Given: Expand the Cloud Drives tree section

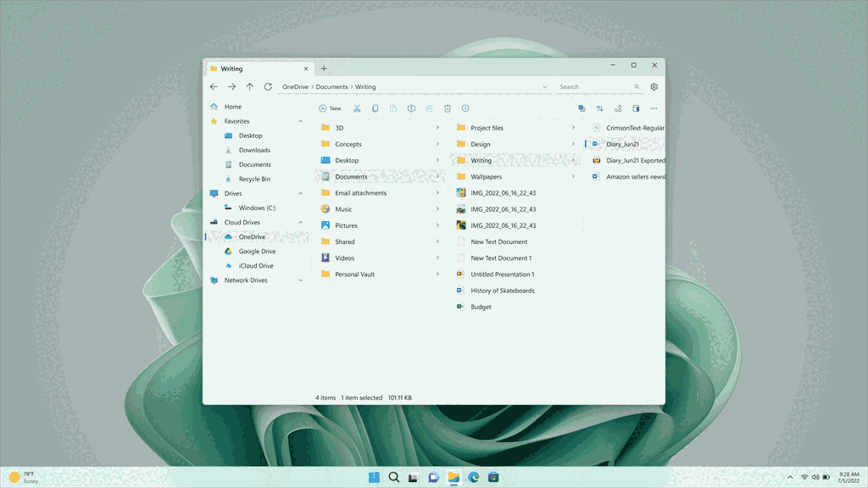Looking at the screenshot, I should tap(301, 222).
